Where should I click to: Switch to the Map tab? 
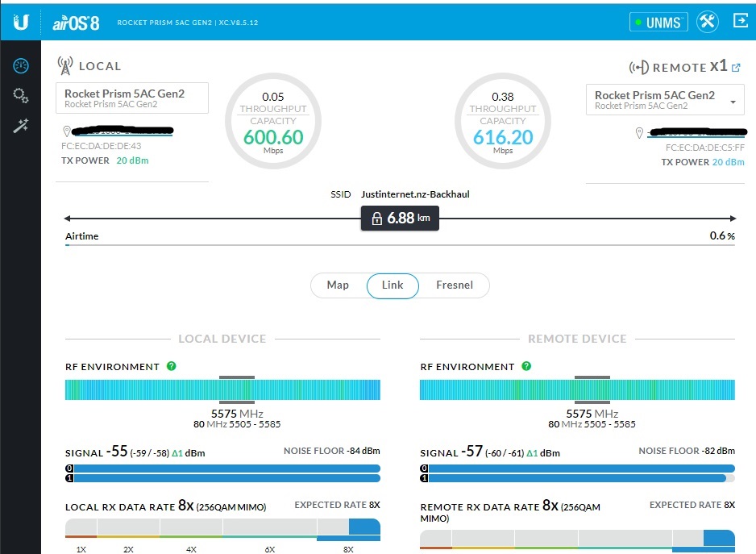click(x=338, y=285)
